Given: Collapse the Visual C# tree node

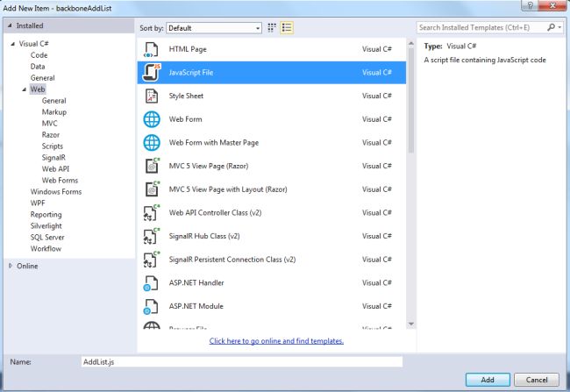Looking at the screenshot, I should pyautogui.click(x=13, y=44).
